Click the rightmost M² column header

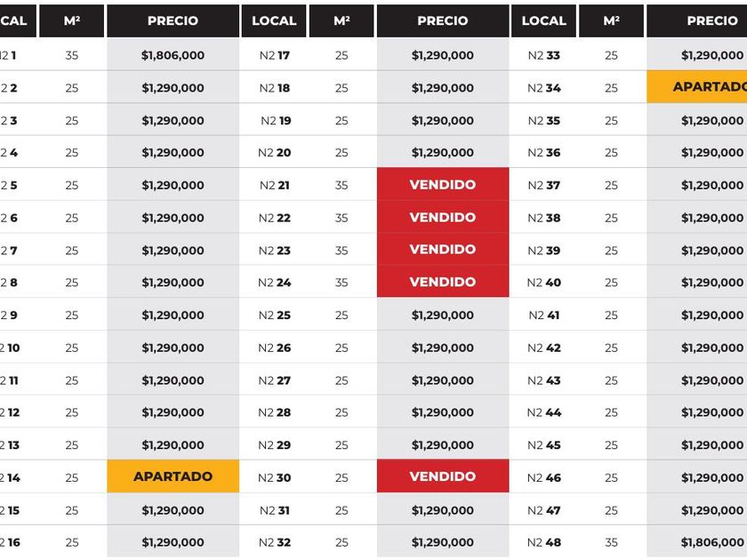[611, 20]
